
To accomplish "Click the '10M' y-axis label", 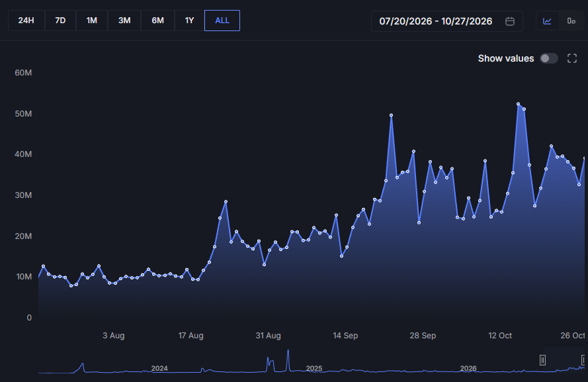I will pyautogui.click(x=24, y=277).
